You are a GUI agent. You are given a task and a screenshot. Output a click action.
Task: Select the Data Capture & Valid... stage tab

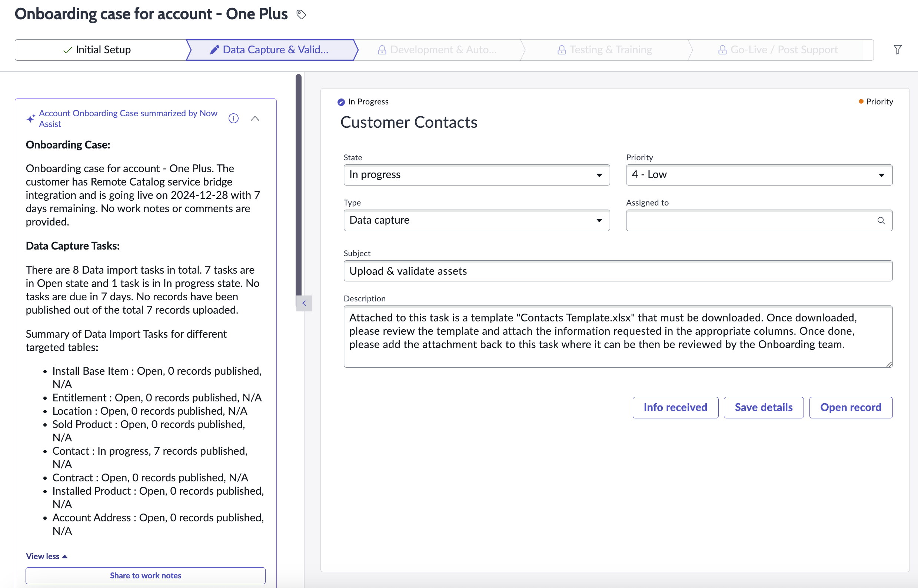click(x=272, y=50)
